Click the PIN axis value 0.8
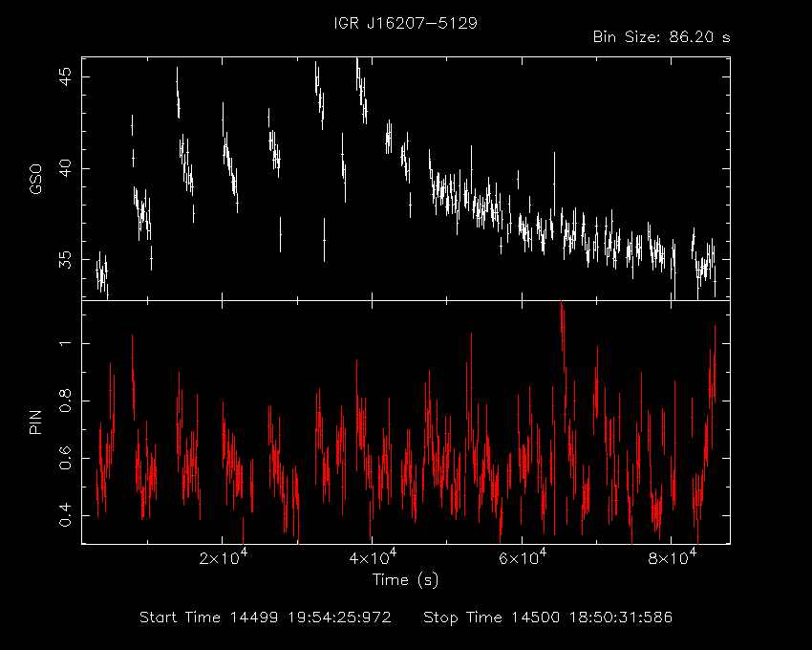 66,401
